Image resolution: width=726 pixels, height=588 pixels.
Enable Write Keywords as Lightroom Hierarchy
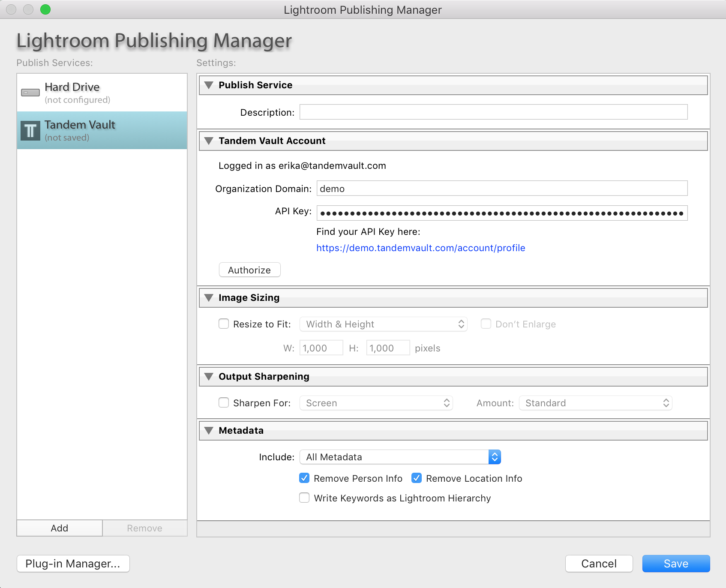304,498
